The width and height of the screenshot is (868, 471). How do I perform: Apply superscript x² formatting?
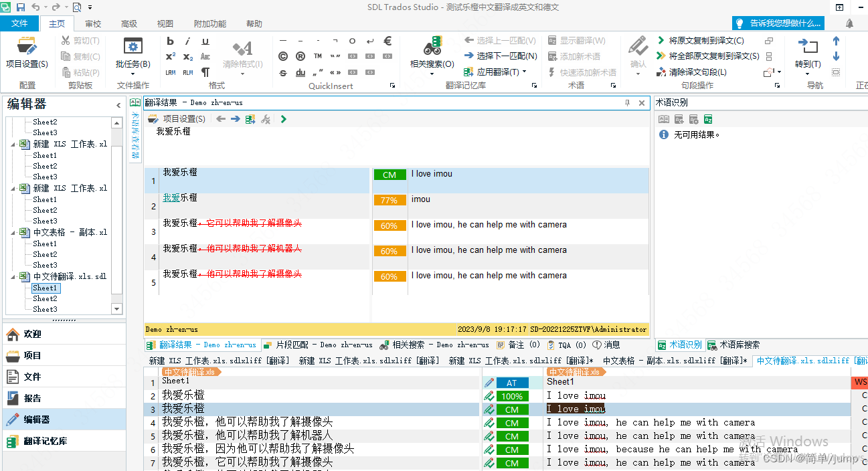(x=170, y=57)
